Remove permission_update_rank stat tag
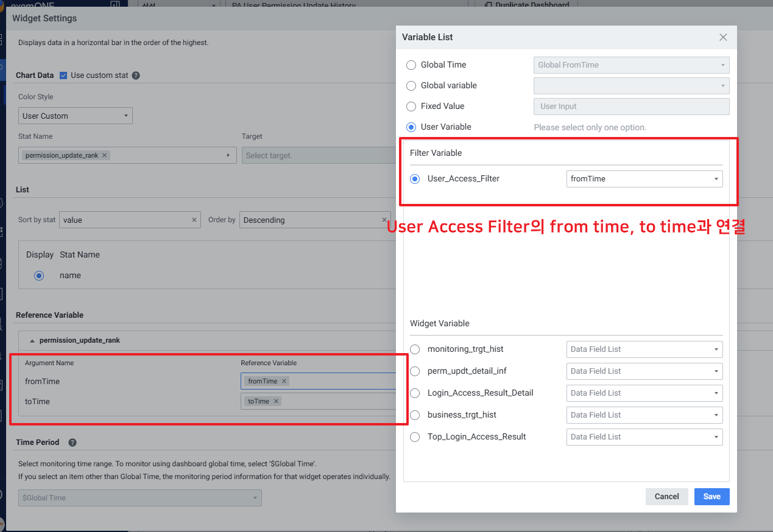Screen dimensions: 773x532 tap(105, 155)
